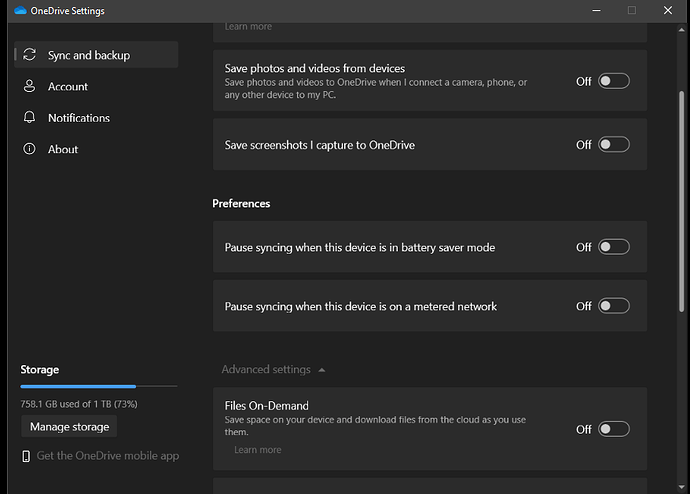Collapse the Advanced settings section
690x494 pixels.
pyautogui.click(x=273, y=370)
